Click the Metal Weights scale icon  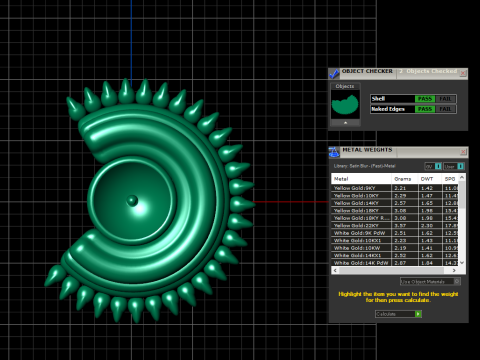point(334,152)
